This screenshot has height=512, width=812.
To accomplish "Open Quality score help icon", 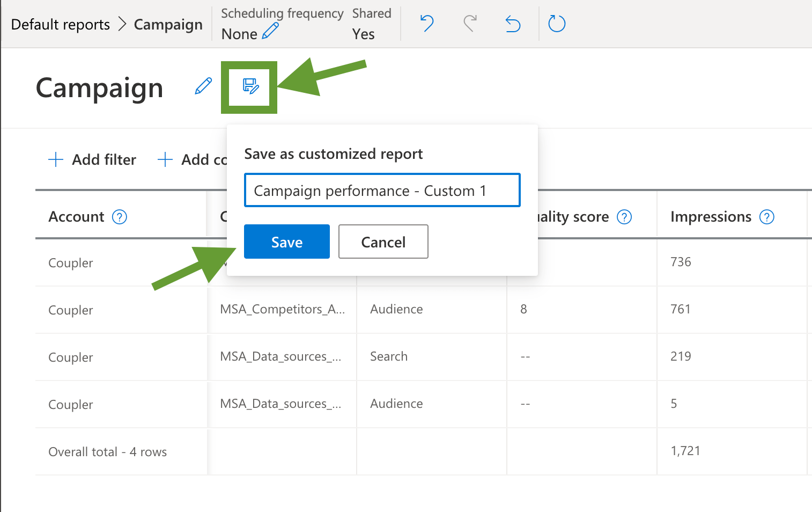I will point(624,217).
